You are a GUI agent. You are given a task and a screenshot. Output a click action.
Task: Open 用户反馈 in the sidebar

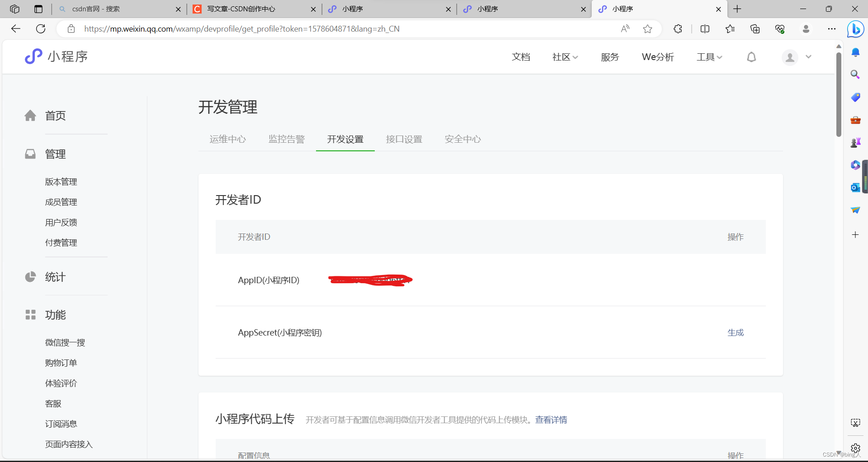coord(61,222)
